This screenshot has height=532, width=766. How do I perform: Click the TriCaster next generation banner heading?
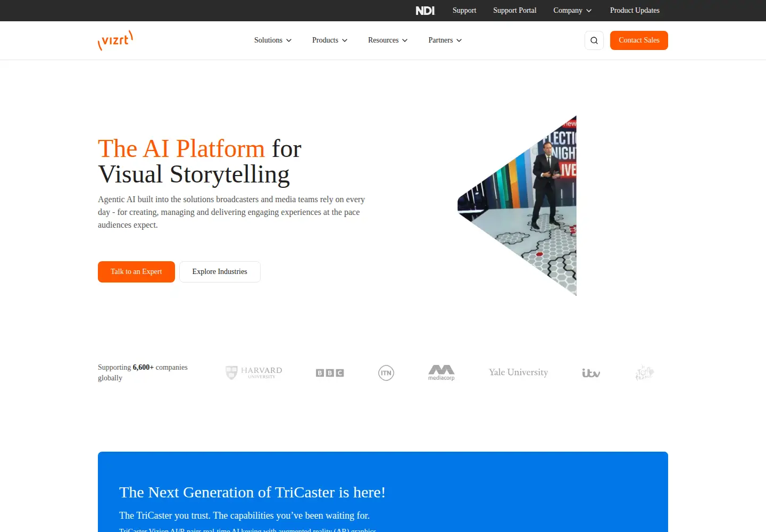click(252, 492)
